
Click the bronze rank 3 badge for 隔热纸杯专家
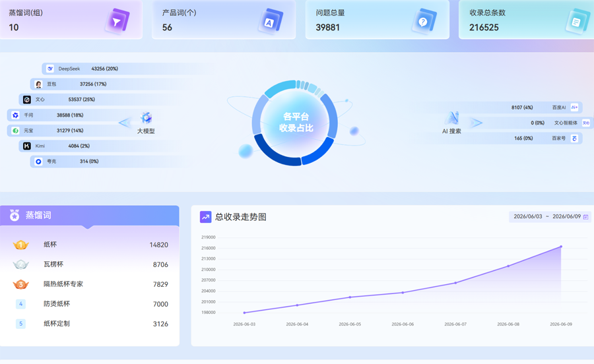tap(21, 284)
